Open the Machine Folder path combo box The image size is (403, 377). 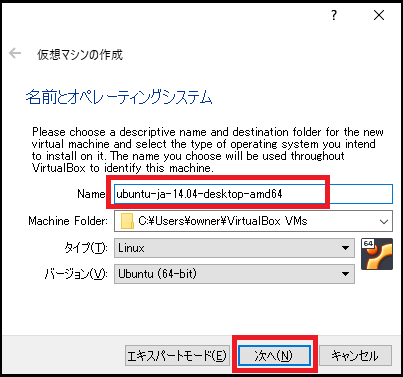[253, 221]
